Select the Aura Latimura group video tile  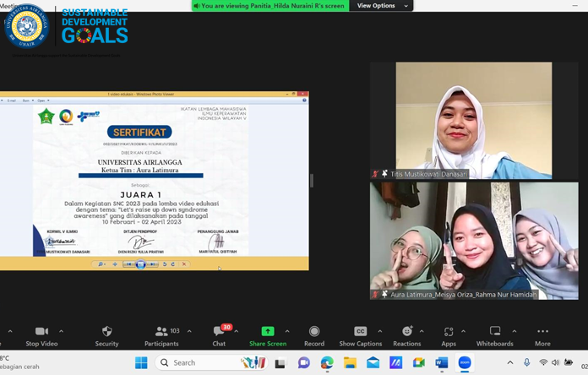[x=473, y=241]
